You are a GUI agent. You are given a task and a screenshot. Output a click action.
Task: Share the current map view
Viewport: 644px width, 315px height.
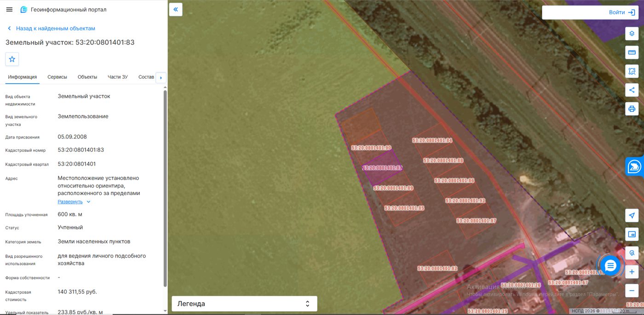632,90
